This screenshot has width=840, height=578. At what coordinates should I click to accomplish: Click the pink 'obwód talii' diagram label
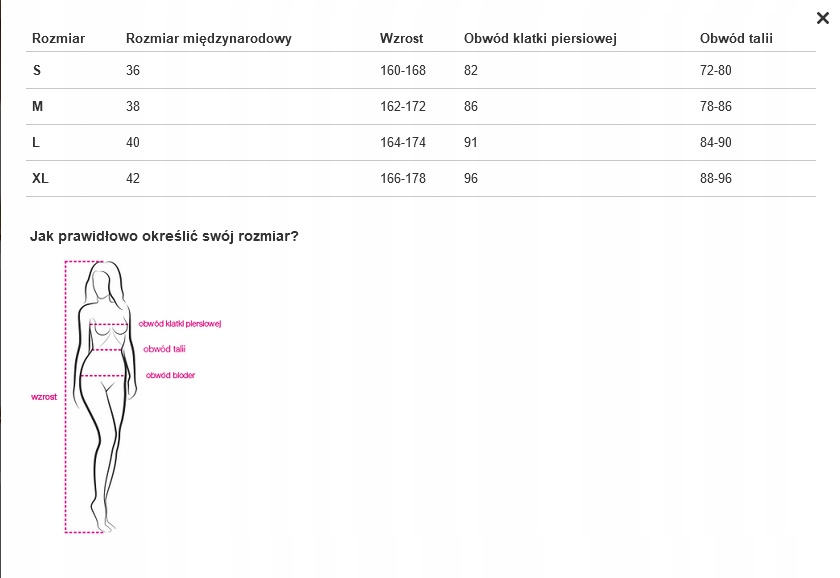click(165, 349)
